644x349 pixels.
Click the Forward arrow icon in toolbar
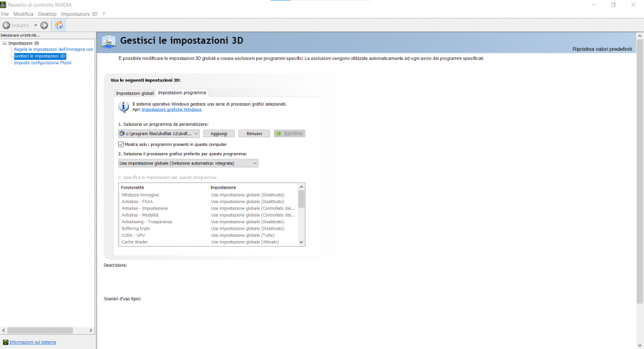click(44, 26)
